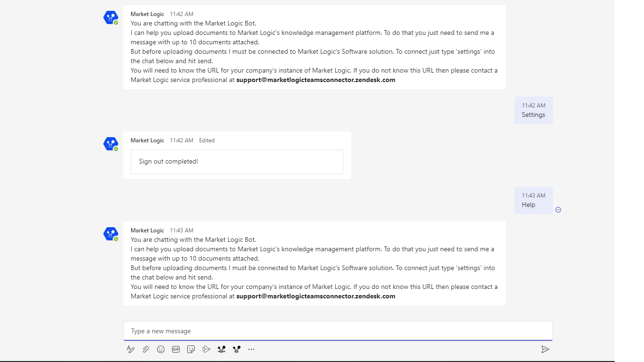This screenshot has height=362, width=644.
Task: Open the text Format options
Action: click(x=131, y=349)
